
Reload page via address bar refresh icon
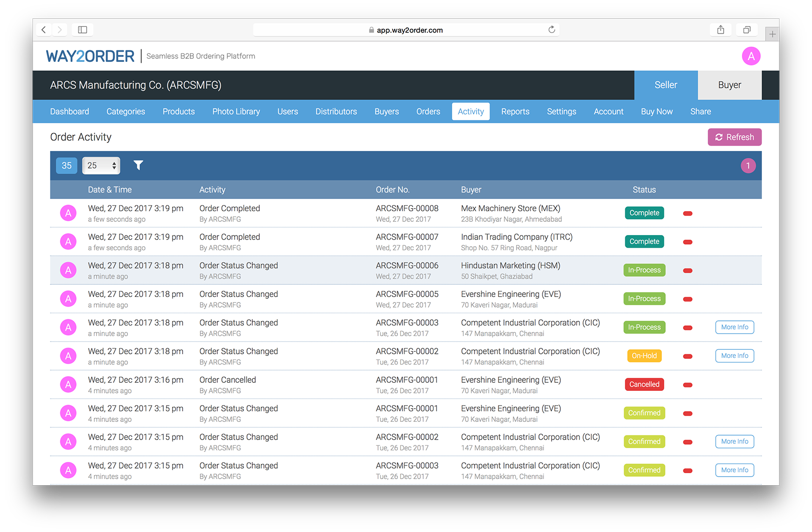tap(552, 30)
